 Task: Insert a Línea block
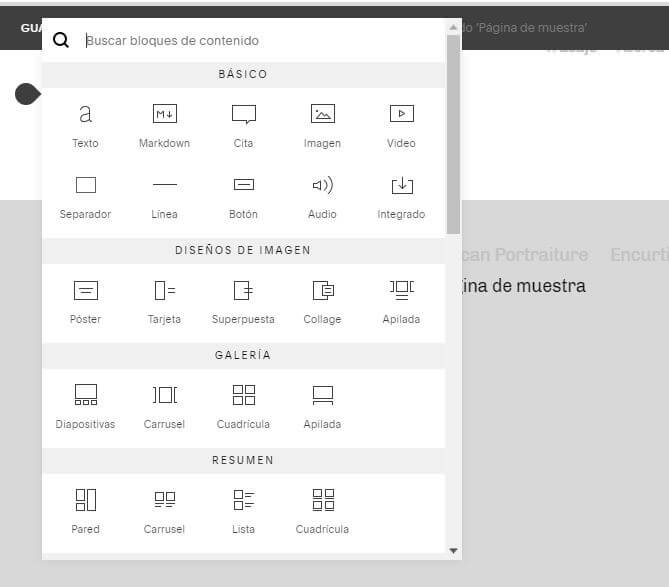pyautogui.click(x=164, y=198)
